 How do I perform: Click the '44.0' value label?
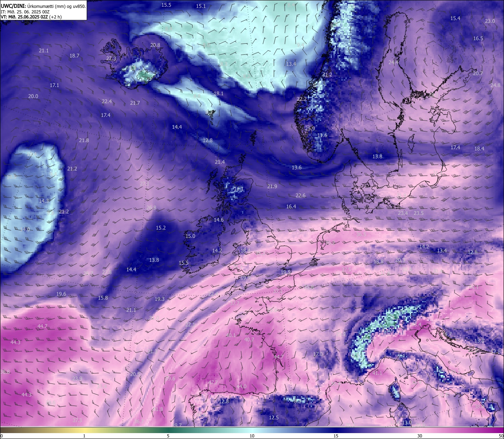(x=241, y=386)
